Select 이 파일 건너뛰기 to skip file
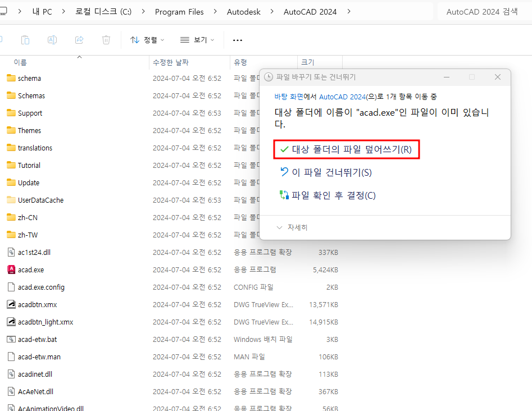Image resolution: width=532 pixels, height=411 pixels. (339, 172)
